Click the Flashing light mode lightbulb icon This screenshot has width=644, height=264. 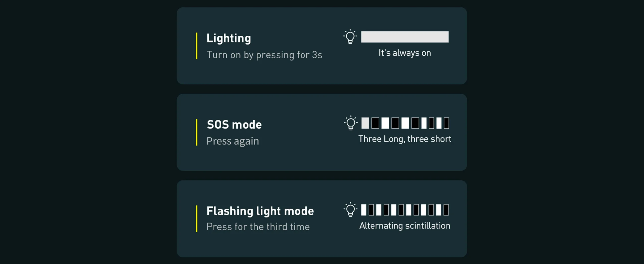350,210
